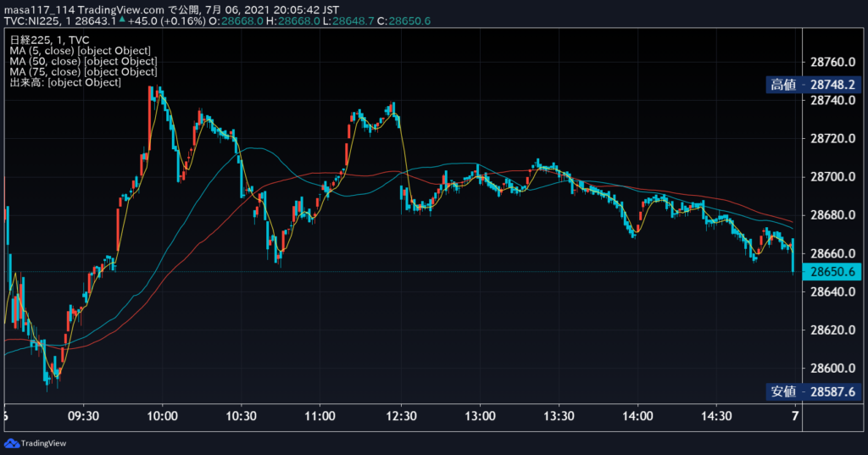This screenshot has height=455, width=868.
Task: Click the 日経225, 1, TVC symbol title
Action: coord(49,40)
